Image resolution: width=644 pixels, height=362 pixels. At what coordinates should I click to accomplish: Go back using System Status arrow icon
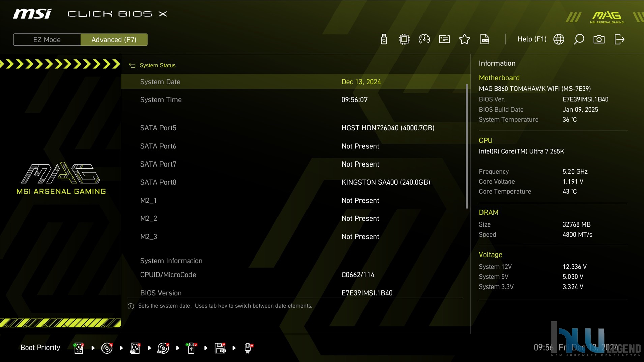point(132,65)
